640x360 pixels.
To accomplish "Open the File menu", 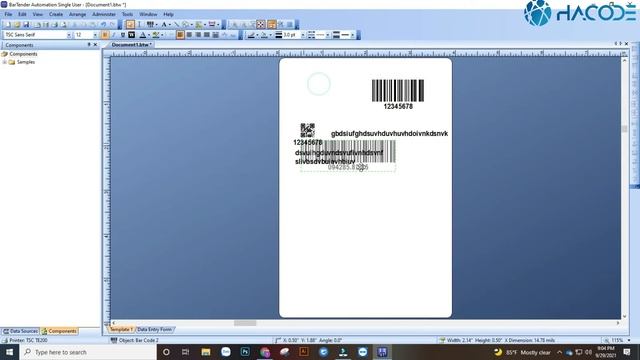I will click(8, 14).
